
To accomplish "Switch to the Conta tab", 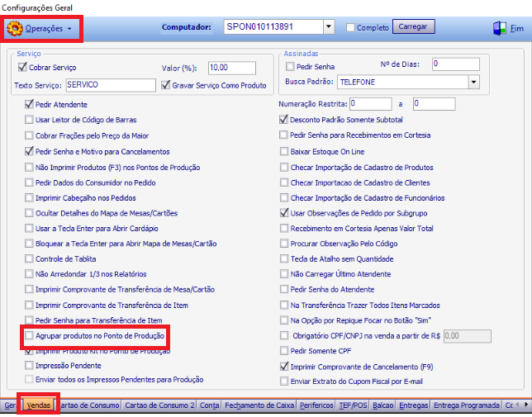I will 209,405.
